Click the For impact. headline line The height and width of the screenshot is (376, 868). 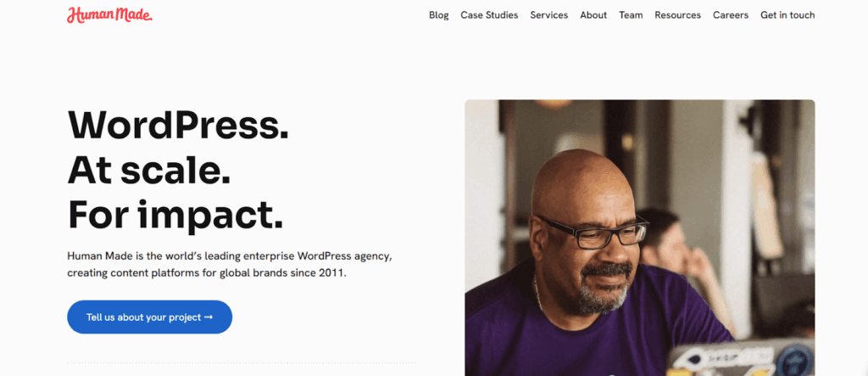tap(175, 214)
